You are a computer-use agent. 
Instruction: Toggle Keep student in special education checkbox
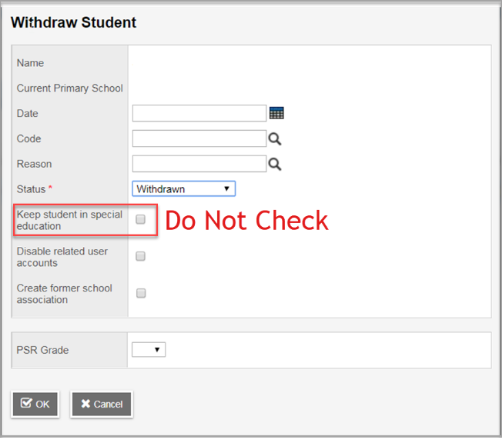coord(141,219)
